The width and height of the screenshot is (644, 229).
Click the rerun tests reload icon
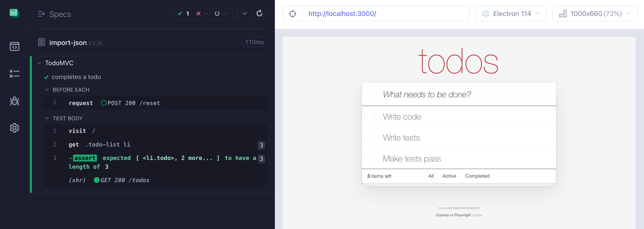(x=259, y=13)
